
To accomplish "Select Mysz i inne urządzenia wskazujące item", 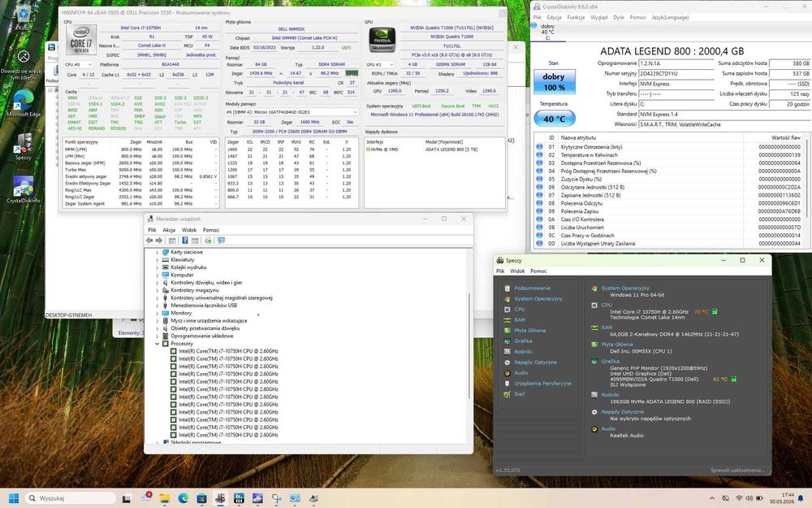I will tap(209, 321).
